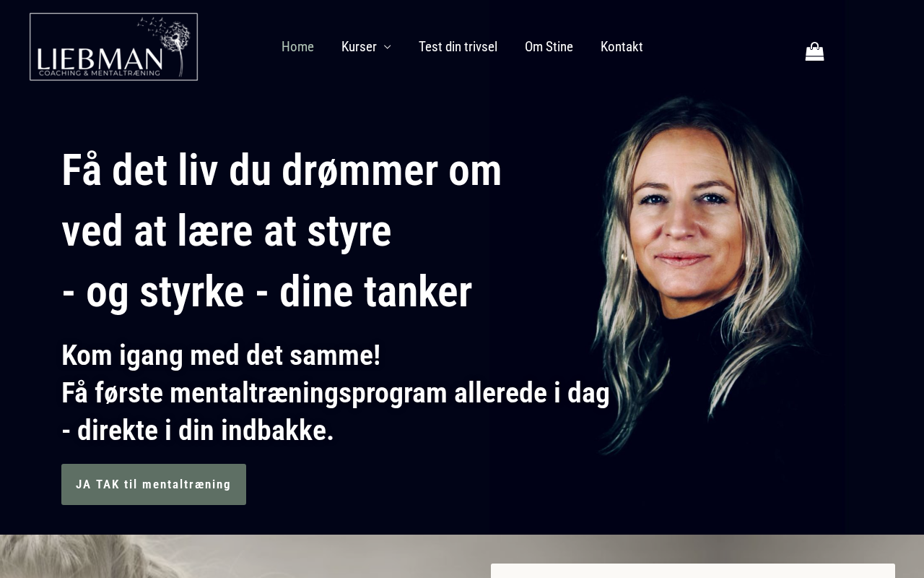Viewport: 924px width, 578px height.
Task: Click the direkte i din indbakke text
Action: pos(198,431)
